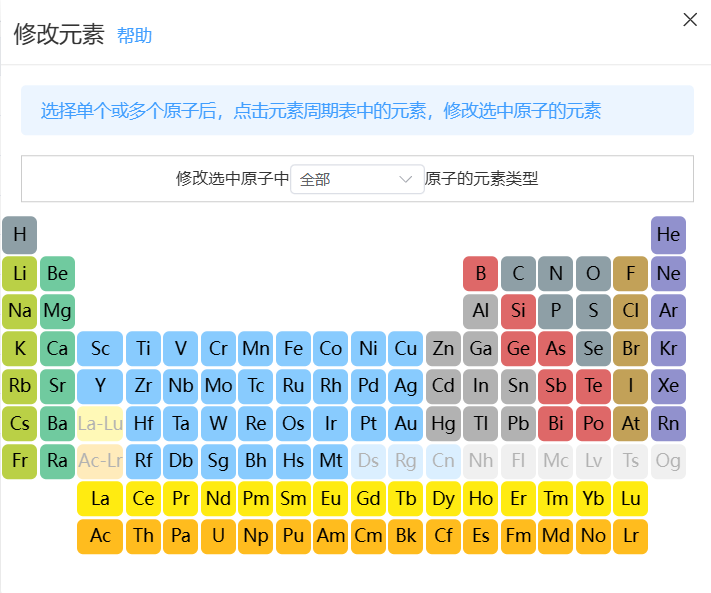Close the 修改元素 dialog
This screenshot has width=711, height=593.
pyautogui.click(x=690, y=19)
